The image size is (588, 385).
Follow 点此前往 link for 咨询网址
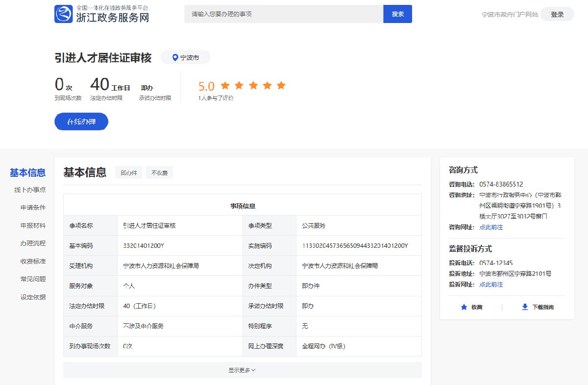(491, 227)
